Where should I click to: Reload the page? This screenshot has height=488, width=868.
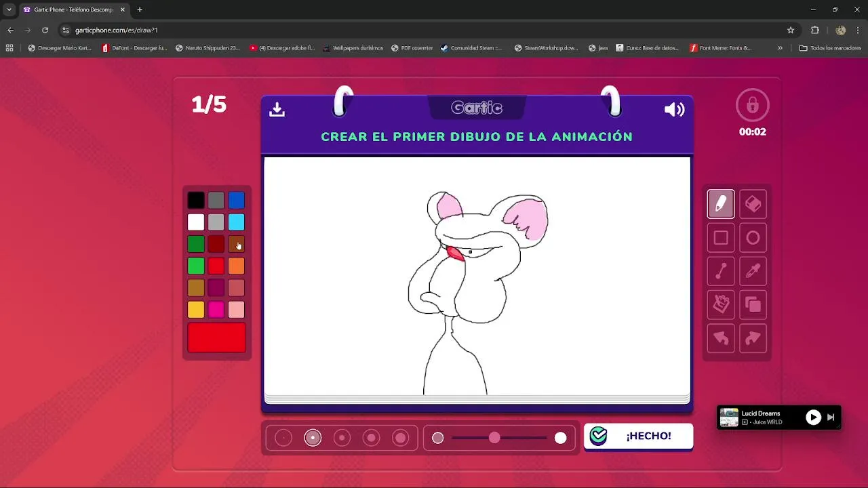pos(45,30)
